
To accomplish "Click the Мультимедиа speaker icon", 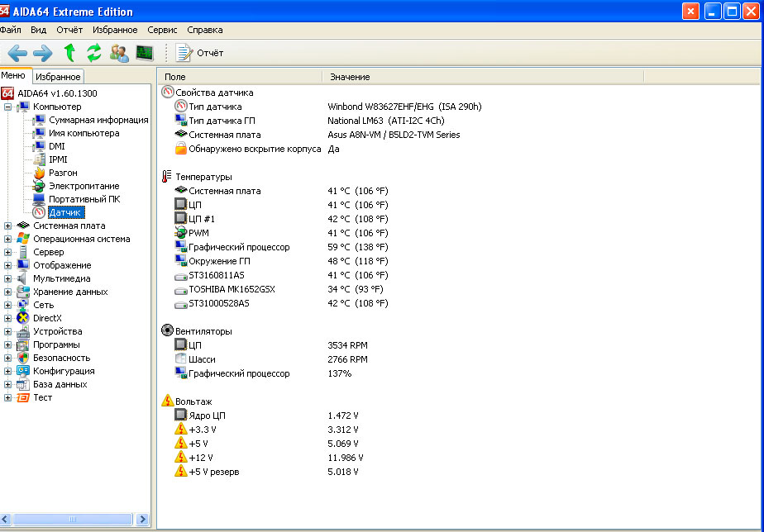I will point(22,278).
